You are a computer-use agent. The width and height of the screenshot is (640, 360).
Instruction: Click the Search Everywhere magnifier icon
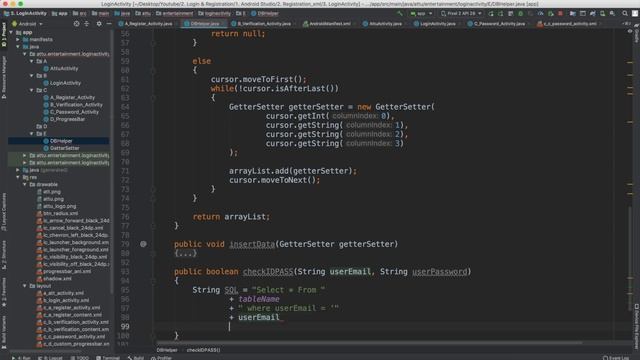625,13
